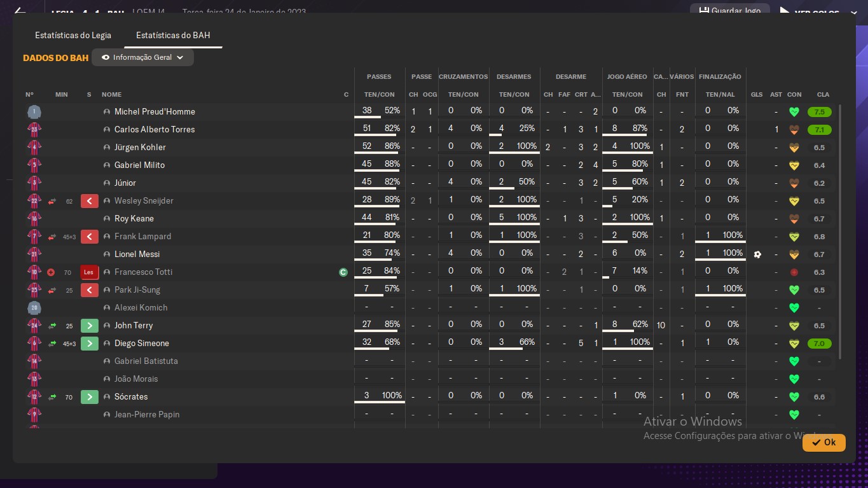Click the red condition icon in Totti's row
The height and width of the screenshot is (488, 868).
pyautogui.click(x=794, y=272)
